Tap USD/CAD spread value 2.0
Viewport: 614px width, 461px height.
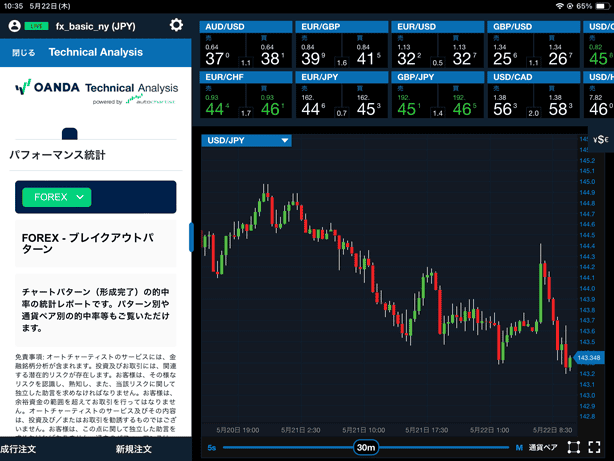click(x=533, y=113)
